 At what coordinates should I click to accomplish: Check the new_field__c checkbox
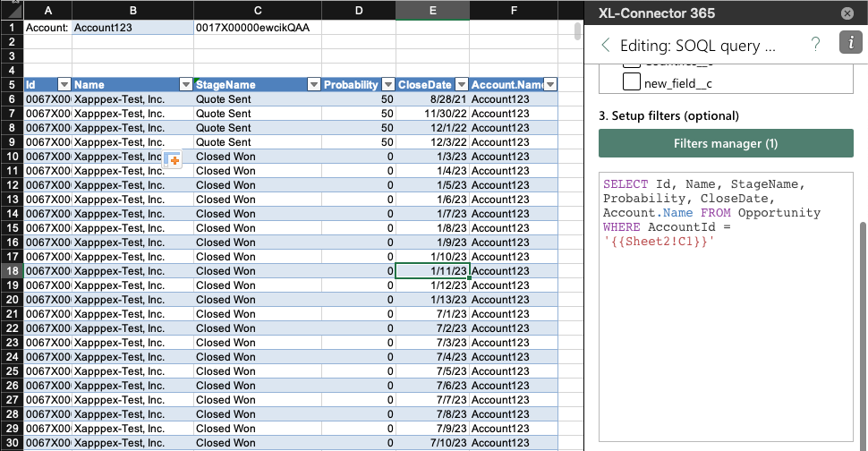coord(631,83)
